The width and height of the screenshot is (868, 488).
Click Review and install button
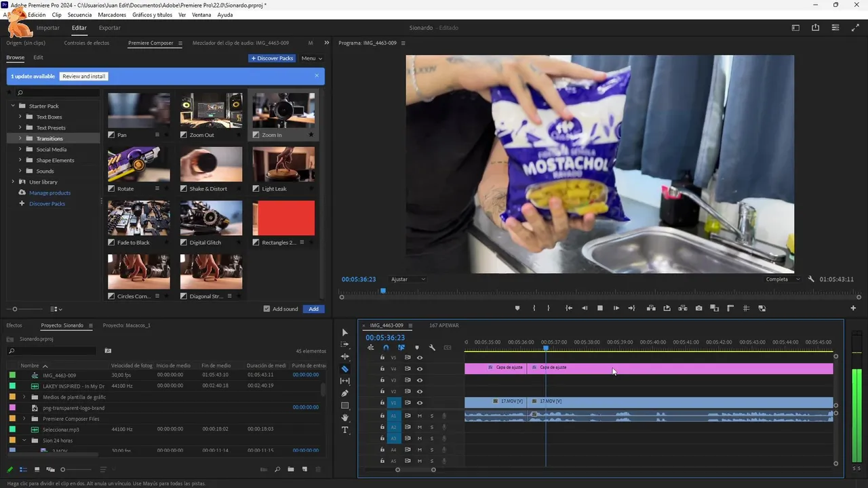pyautogui.click(x=84, y=76)
